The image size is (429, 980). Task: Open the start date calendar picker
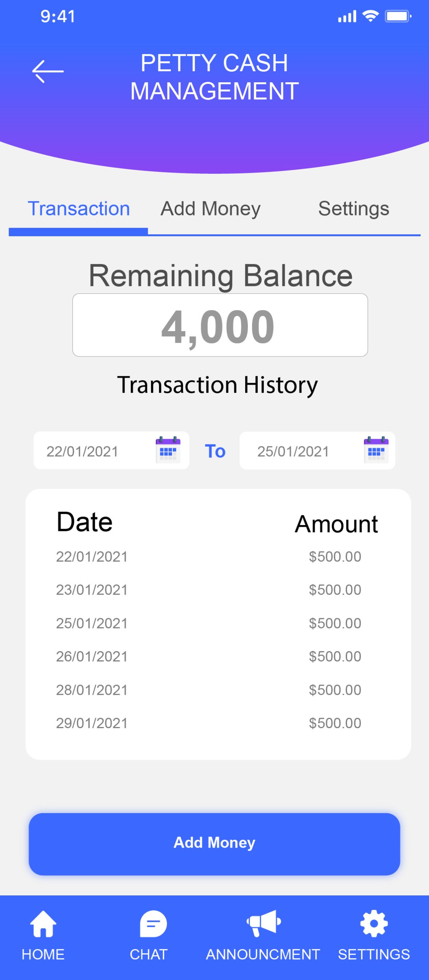pos(168,450)
